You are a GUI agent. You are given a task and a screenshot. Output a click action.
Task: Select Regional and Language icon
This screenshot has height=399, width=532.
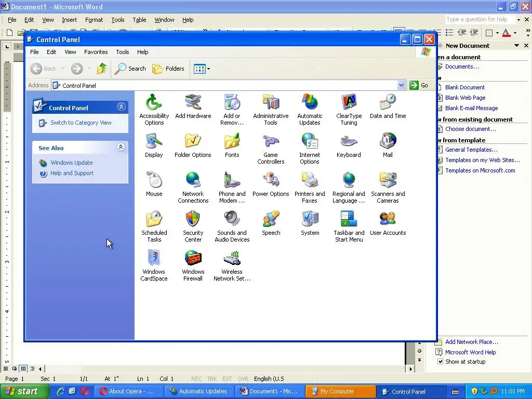pyautogui.click(x=349, y=188)
